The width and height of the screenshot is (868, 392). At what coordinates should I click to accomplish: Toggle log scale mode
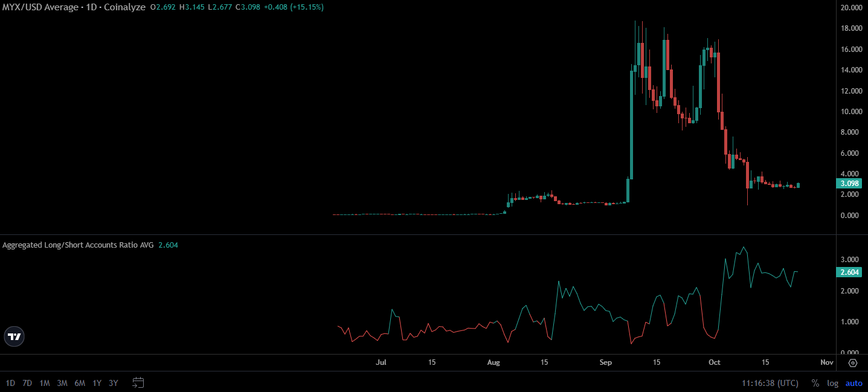[x=833, y=383]
